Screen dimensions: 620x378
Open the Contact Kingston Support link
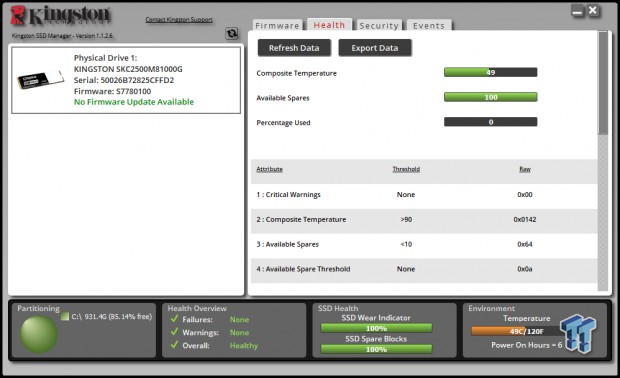(179, 19)
